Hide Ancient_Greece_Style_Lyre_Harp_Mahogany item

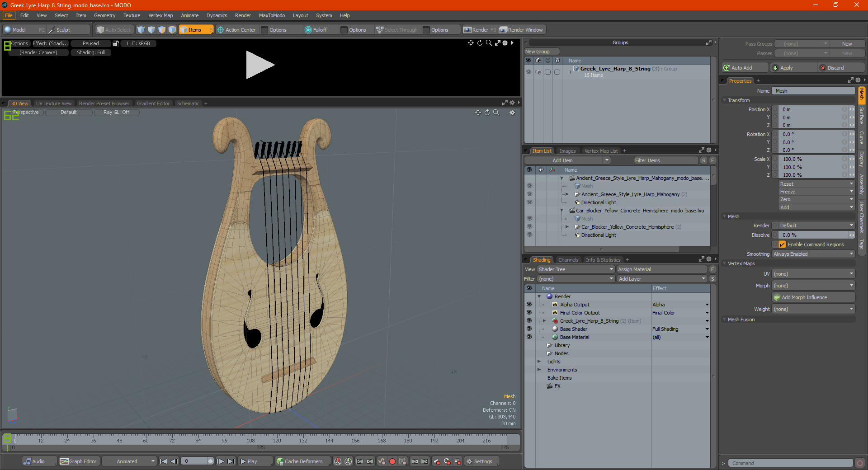tap(529, 194)
